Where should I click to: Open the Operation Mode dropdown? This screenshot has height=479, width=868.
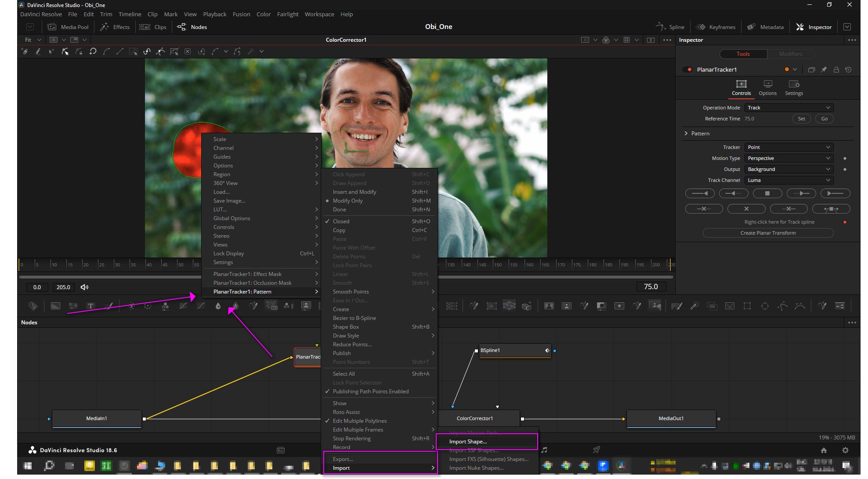(x=789, y=108)
